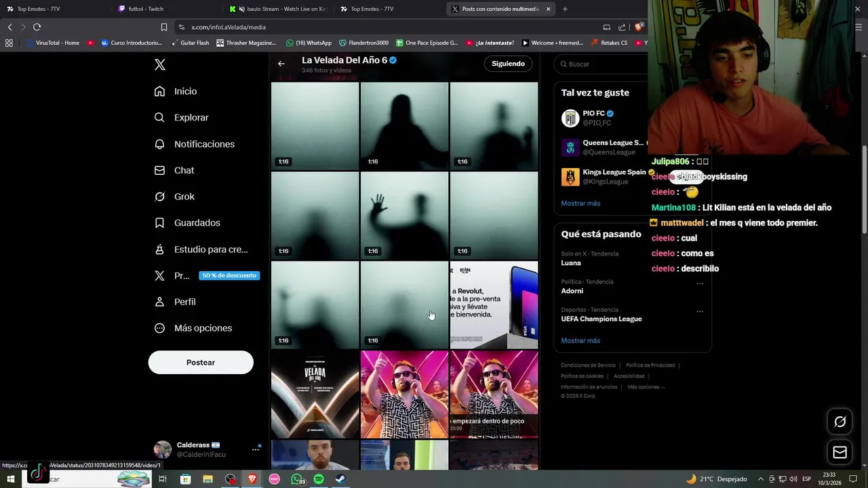Open Guardados in the X sidebar
This screenshot has width=868, height=488.
(187, 223)
